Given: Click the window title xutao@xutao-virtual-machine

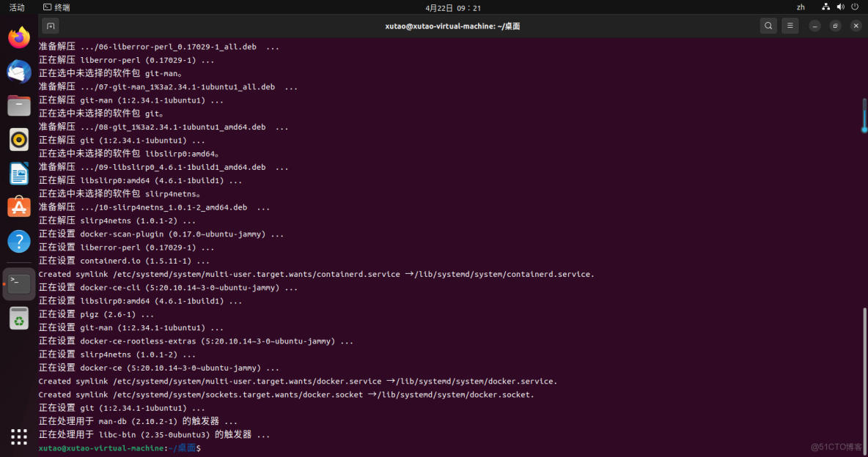Looking at the screenshot, I should coord(452,26).
